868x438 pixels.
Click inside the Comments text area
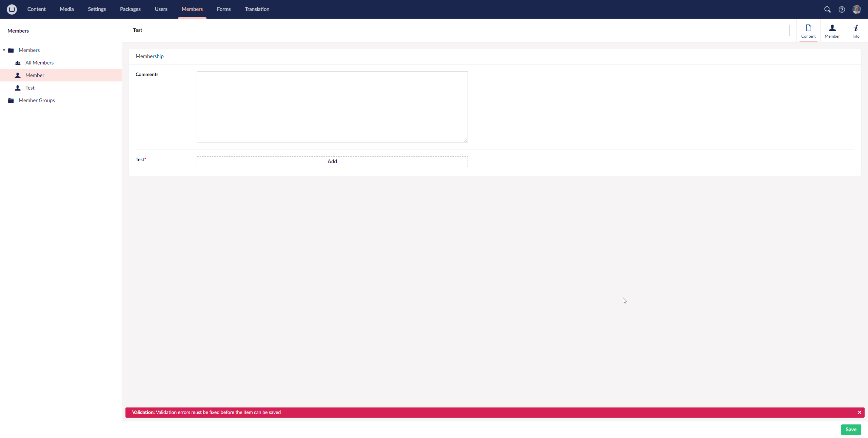(332, 107)
